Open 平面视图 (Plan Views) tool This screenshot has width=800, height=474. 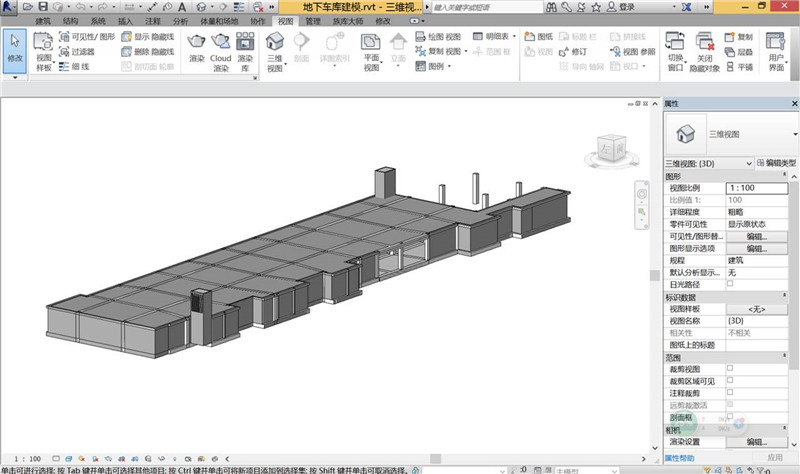click(371, 50)
